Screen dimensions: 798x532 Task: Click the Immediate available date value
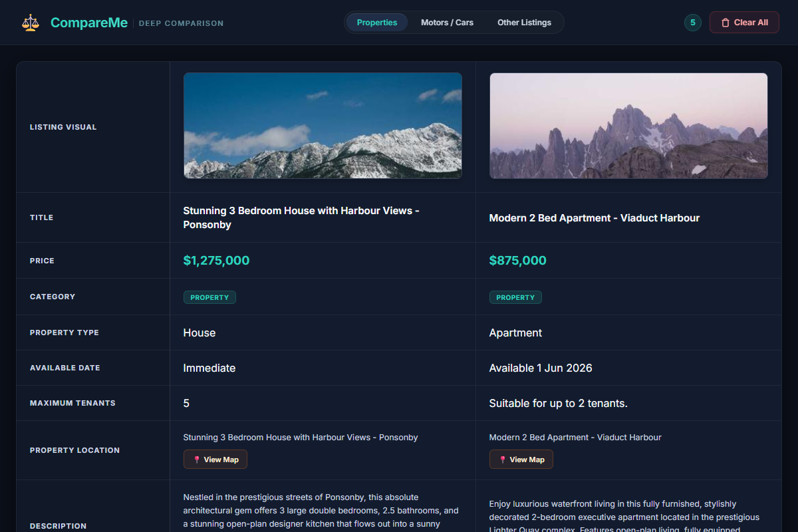(209, 368)
